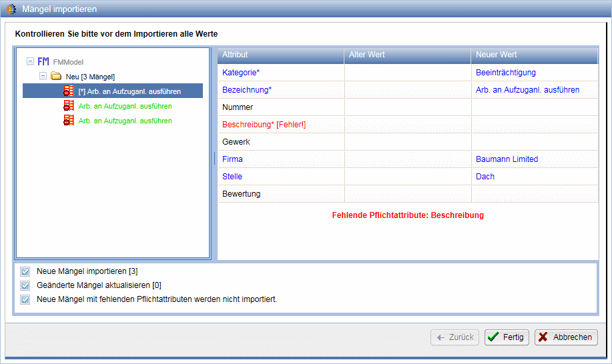612x364 pixels.
Task: Click the FM logo icon of FMModel
Action: [43, 61]
